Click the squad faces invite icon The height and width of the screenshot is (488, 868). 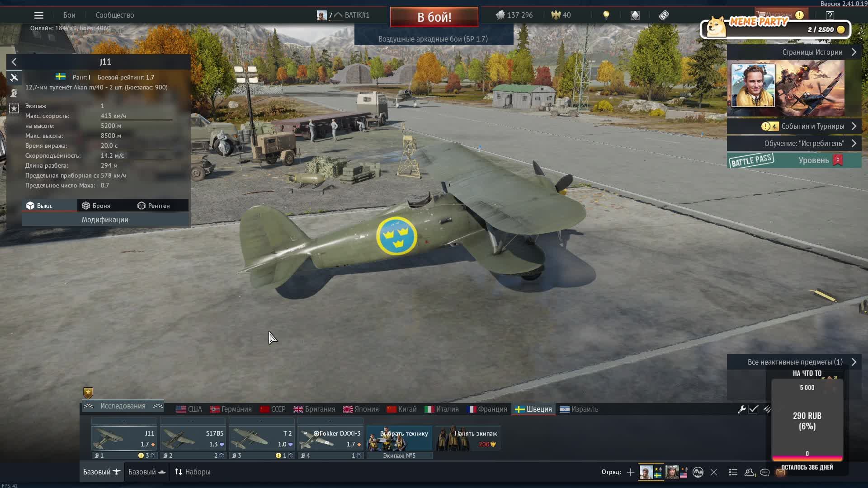pyautogui.click(x=698, y=472)
